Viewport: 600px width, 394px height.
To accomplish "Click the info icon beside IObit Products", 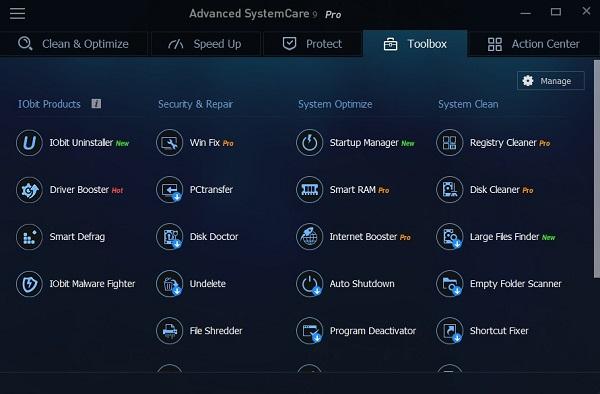I will tap(96, 104).
